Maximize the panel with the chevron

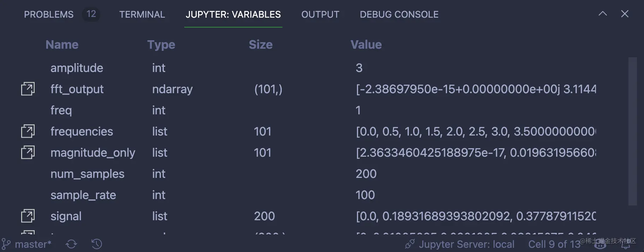coord(603,14)
